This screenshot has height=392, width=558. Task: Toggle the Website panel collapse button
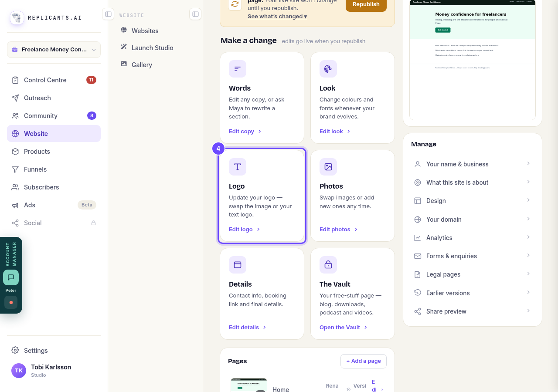pos(195,14)
